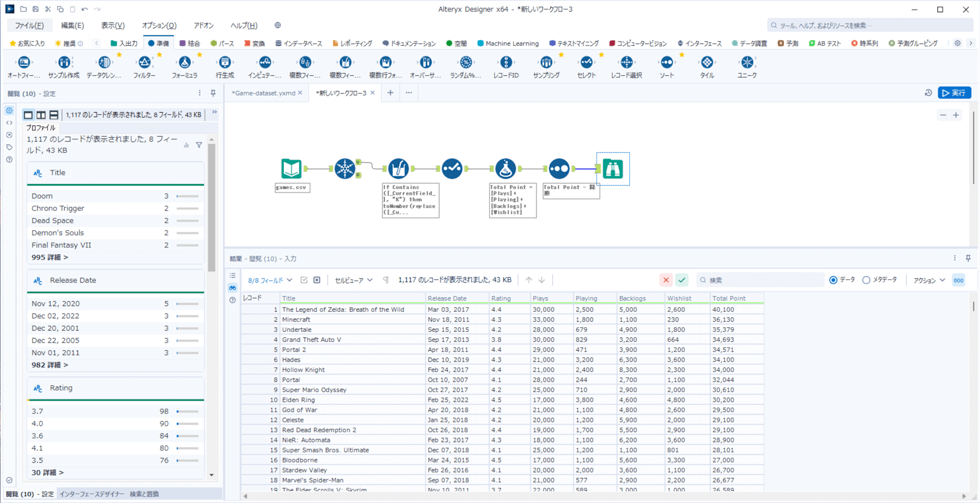Select the Filter tool icon
This screenshot has width=980, height=503.
tap(144, 62)
